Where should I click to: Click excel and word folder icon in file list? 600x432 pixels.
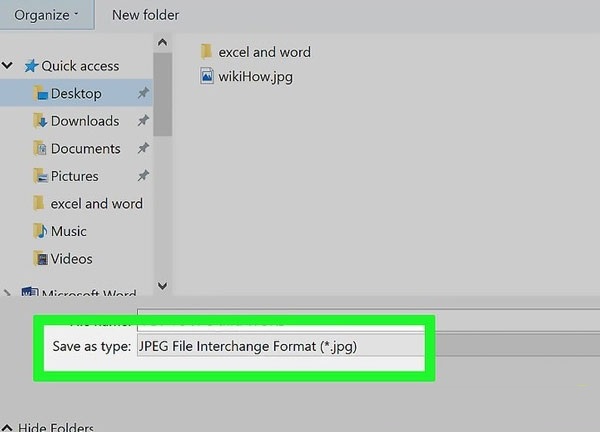pyautogui.click(x=207, y=51)
